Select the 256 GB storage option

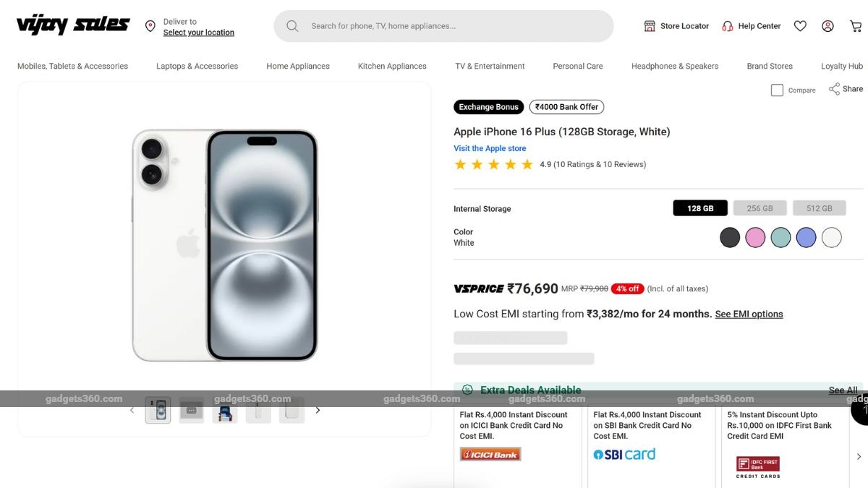tap(759, 207)
